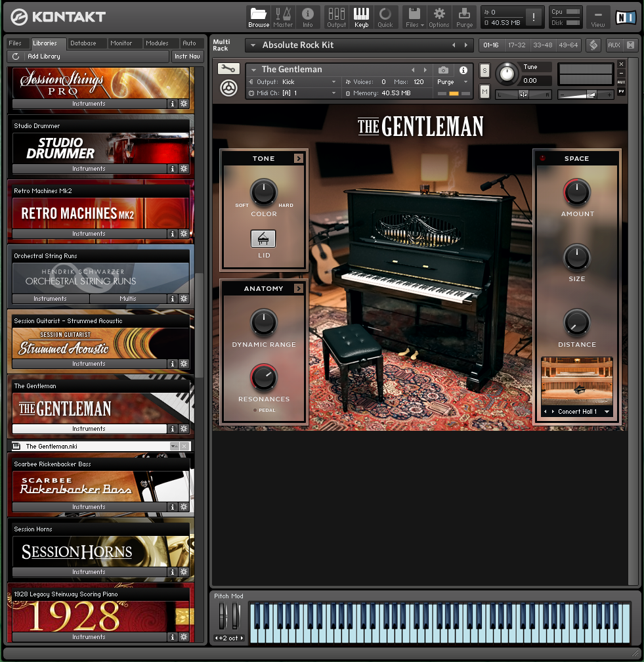644x662 pixels.
Task: Toggle the AUX sends display
Action: pos(614,45)
